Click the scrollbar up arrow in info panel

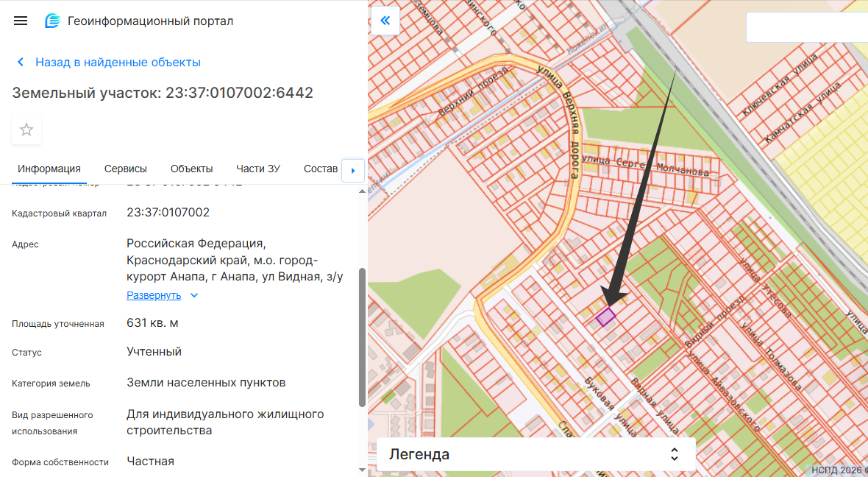362,191
